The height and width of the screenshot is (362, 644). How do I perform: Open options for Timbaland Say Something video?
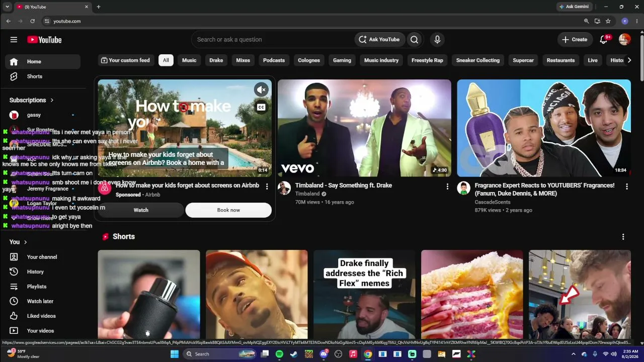pos(447,187)
